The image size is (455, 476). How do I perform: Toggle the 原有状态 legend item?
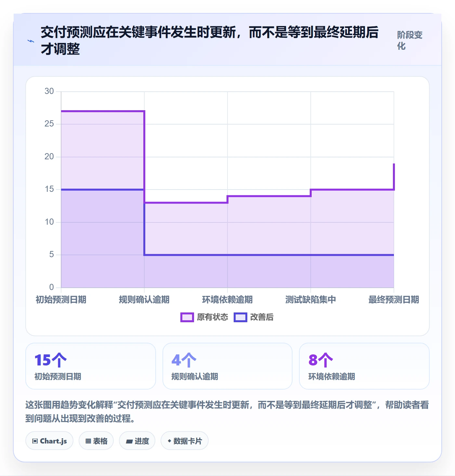(x=204, y=317)
